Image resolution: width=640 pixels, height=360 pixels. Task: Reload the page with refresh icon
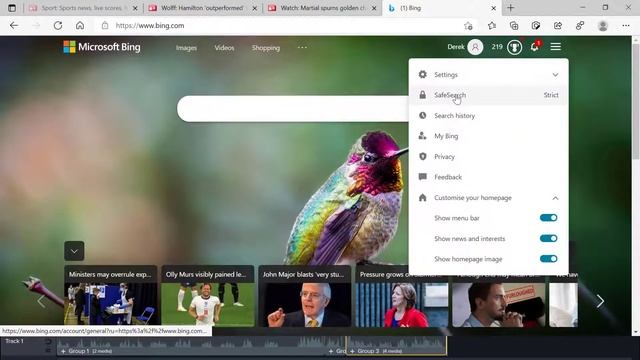pos(58,25)
